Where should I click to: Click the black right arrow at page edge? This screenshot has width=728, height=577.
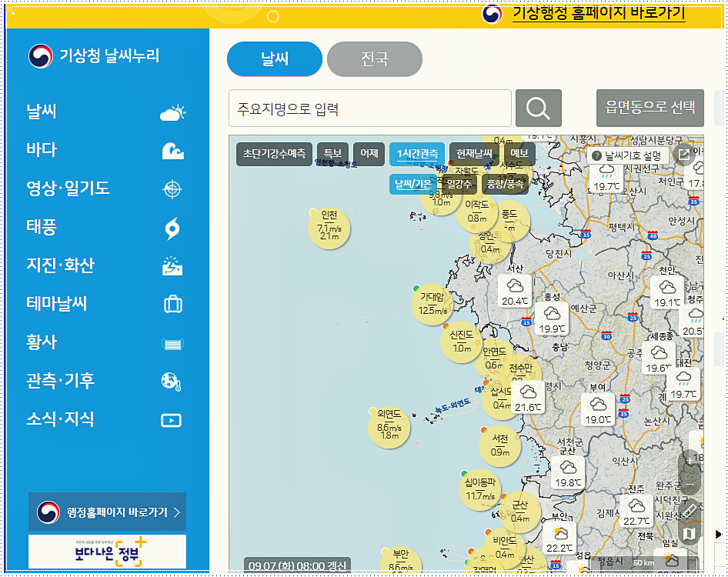pyautogui.click(x=720, y=534)
